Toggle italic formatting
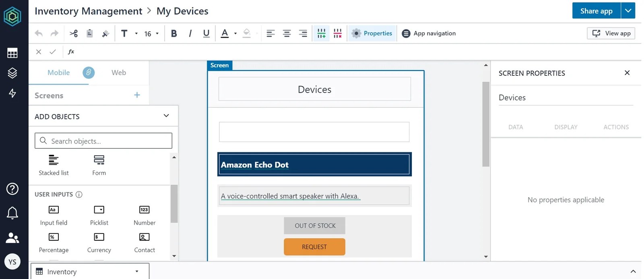The image size is (644, 279). click(190, 33)
